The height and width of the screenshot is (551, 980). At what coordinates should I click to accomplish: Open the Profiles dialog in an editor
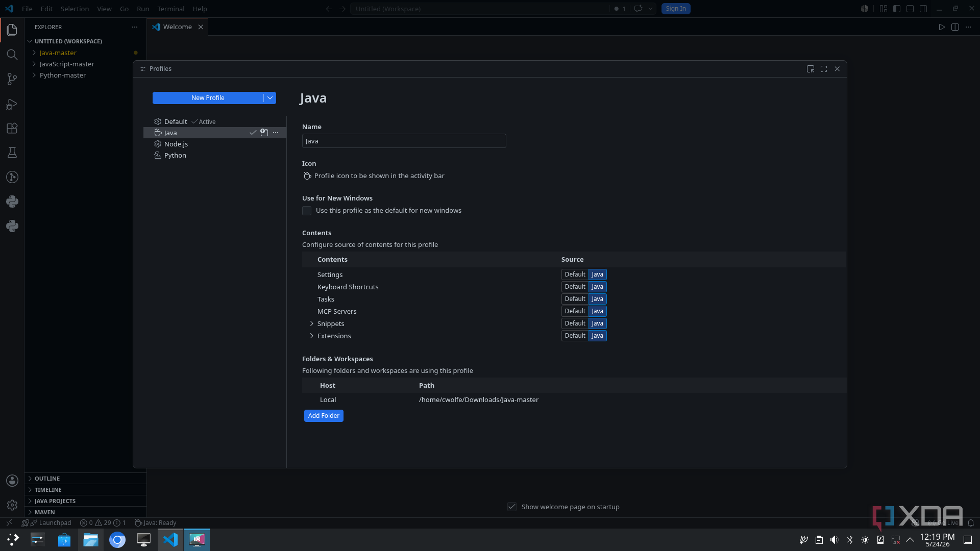(x=811, y=69)
